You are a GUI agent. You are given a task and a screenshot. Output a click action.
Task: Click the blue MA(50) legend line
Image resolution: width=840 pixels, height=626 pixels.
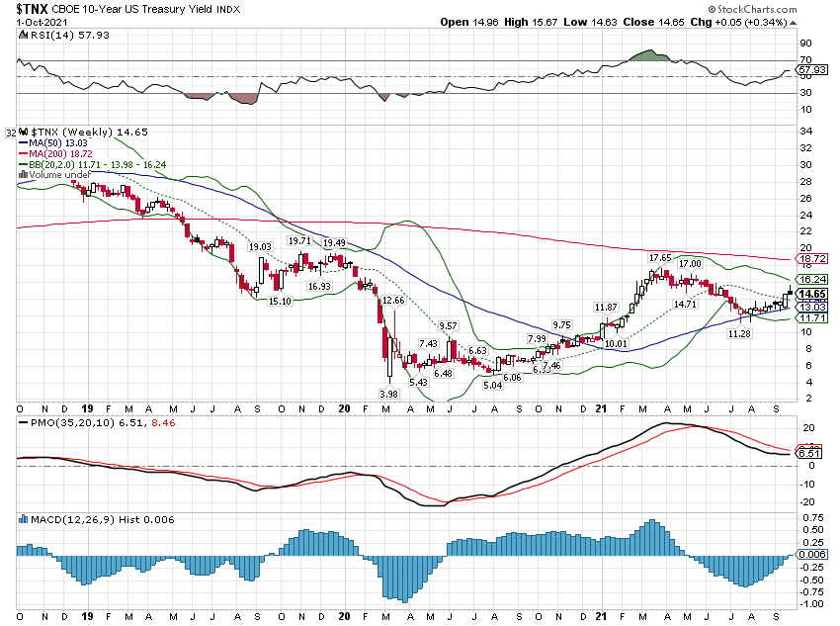pos(24,143)
